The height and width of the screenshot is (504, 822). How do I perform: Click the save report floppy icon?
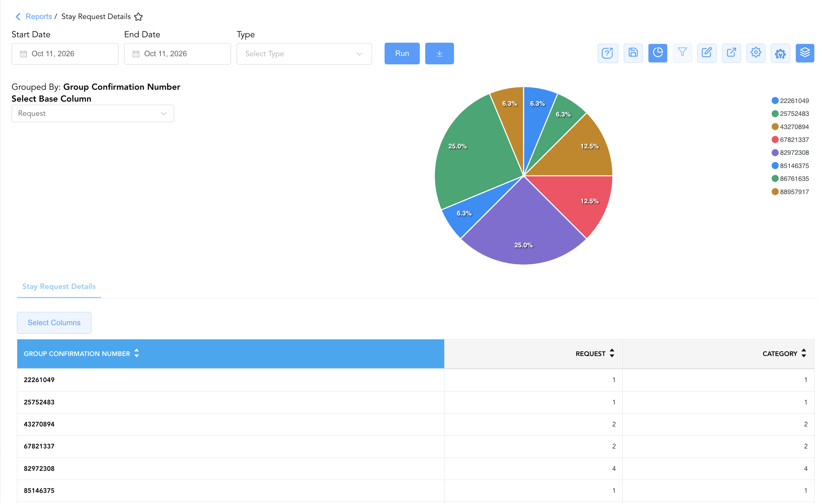point(633,53)
